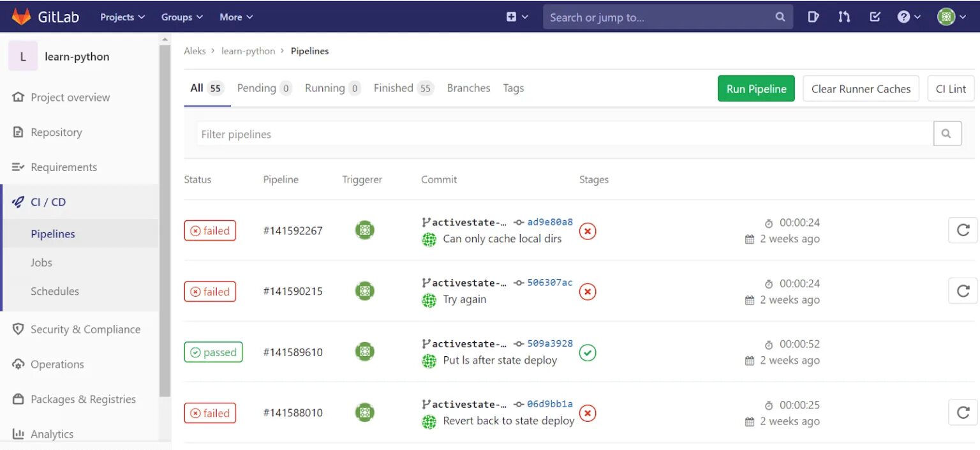Screen dimensions: 980x450
Task: Open the to-do list checkmark icon
Action: (875, 17)
